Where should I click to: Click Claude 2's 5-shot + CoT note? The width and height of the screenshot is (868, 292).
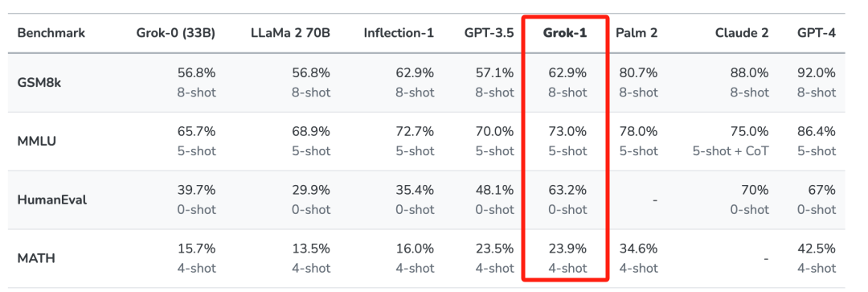tap(731, 150)
